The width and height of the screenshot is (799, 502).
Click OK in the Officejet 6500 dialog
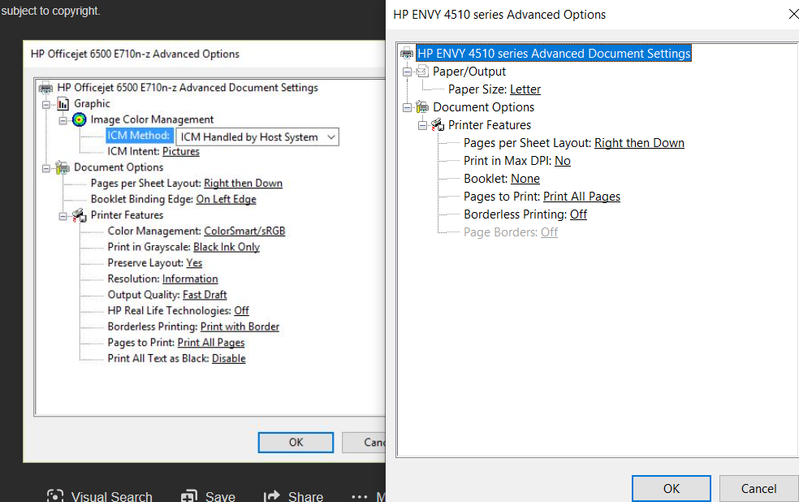(296, 442)
